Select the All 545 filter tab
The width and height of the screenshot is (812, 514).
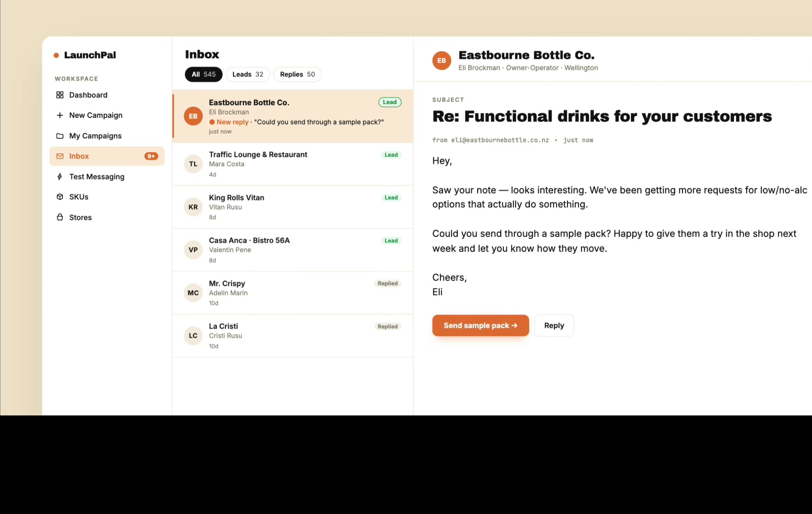pyautogui.click(x=203, y=74)
